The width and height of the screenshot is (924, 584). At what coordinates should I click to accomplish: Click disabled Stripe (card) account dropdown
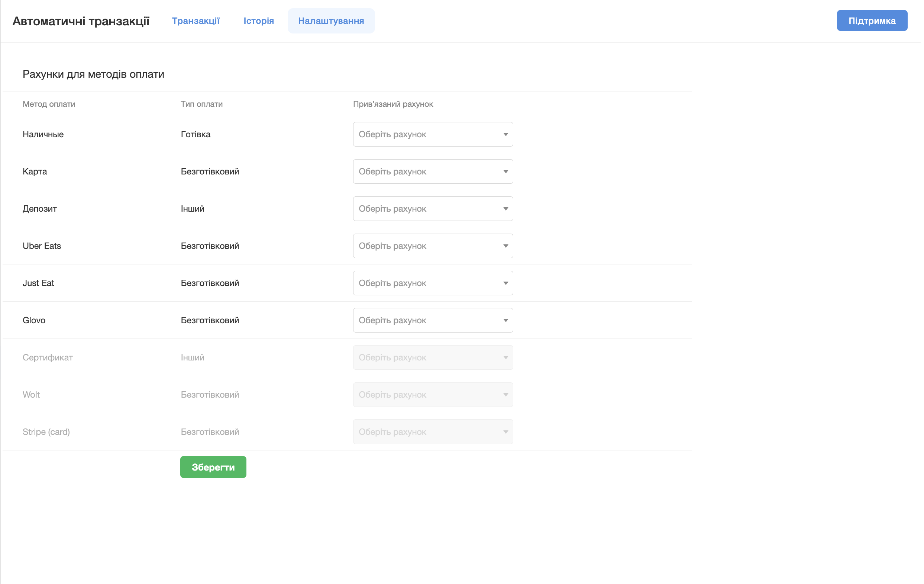tap(433, 432)
